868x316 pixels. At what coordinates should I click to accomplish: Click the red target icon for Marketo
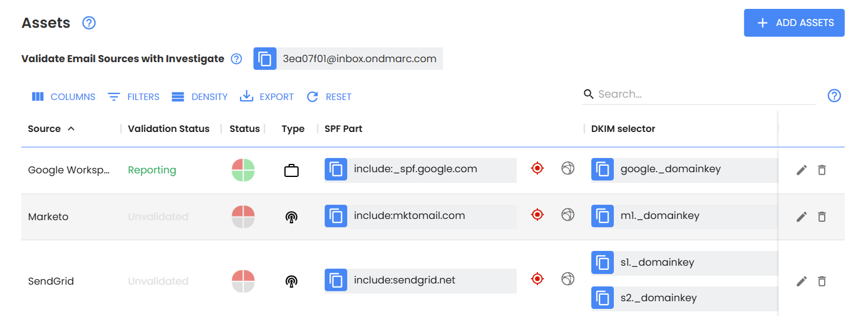tap(537, 215)
